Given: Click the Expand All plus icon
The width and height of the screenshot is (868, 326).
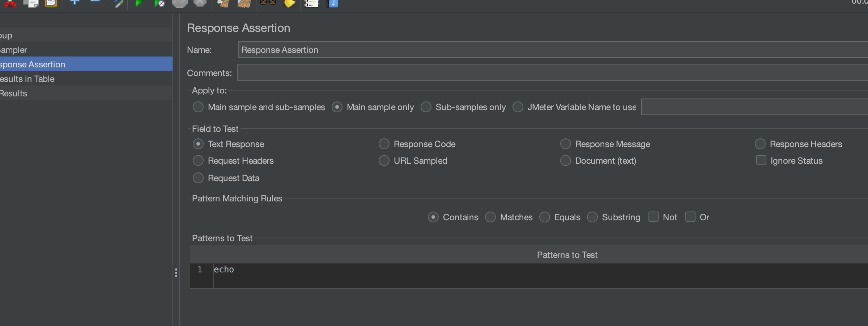Looking at the screenshot, I should click(x=75, y=2).
